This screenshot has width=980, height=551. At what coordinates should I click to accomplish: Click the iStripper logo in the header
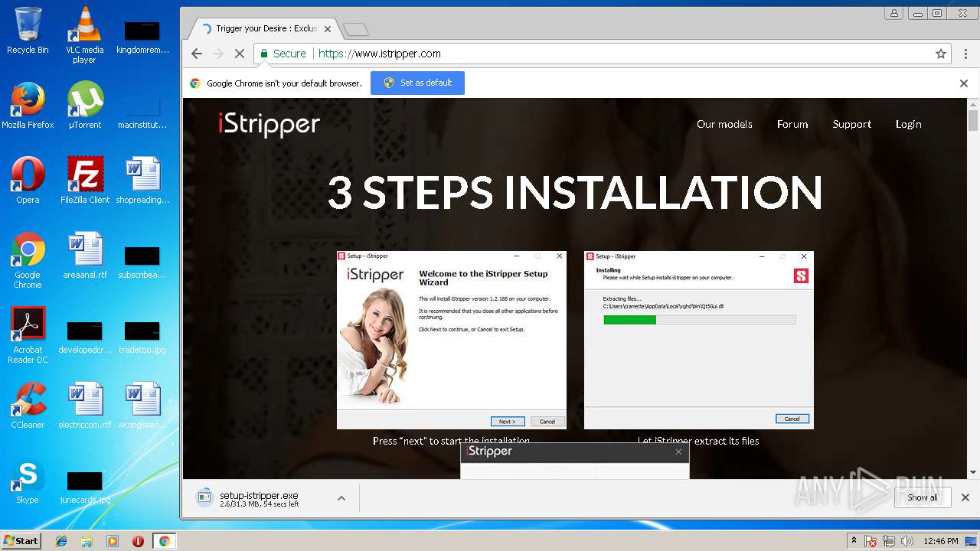click(269, 125)
